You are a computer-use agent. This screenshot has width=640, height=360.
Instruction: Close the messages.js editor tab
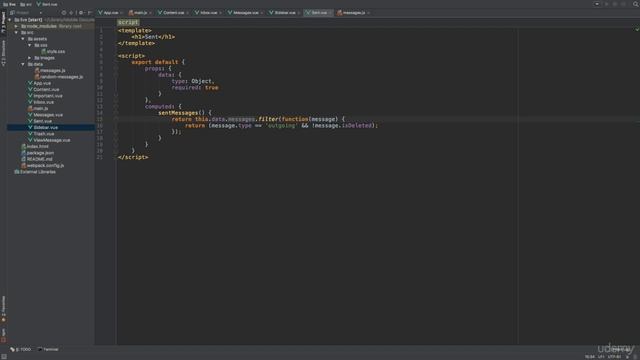[x=368, y=13]
